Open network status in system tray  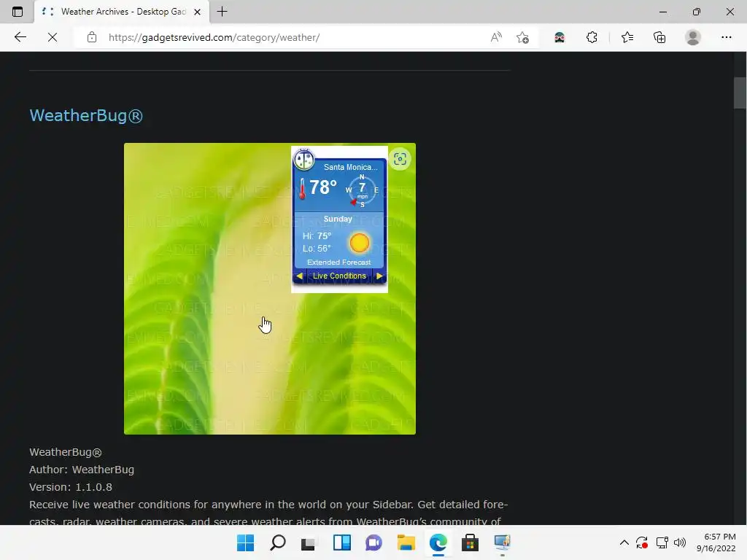click(x=662, y=542)
